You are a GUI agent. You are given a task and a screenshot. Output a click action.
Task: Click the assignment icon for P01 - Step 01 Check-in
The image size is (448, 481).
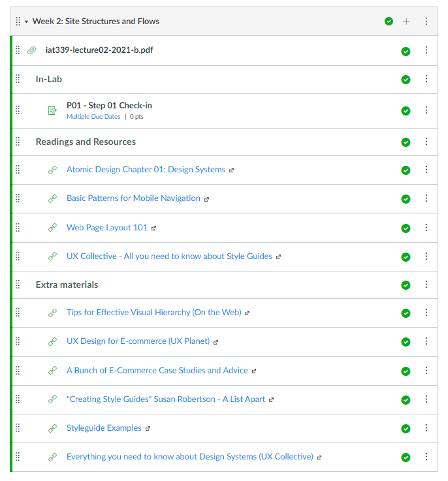(x=52, y=110)
